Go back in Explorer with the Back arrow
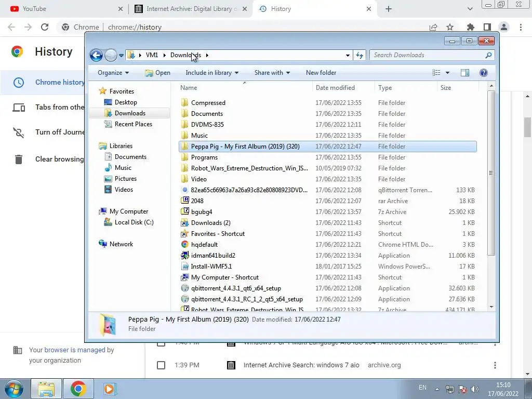 [x=96, y=55]
